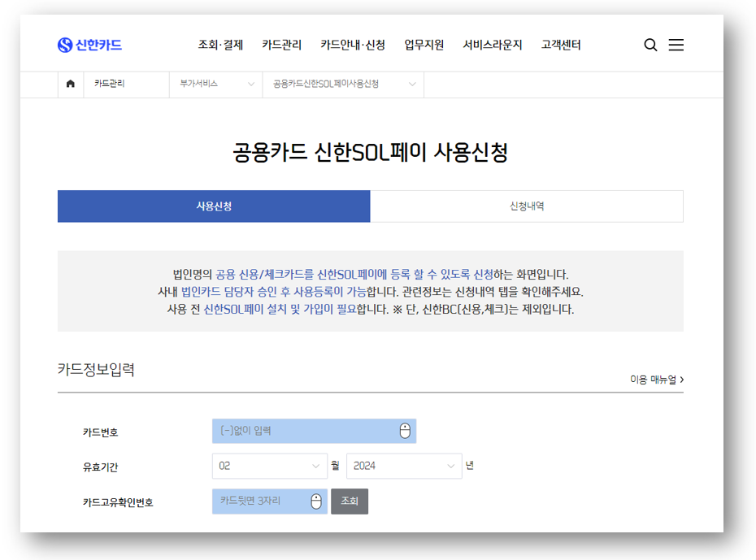The height and width of the screenshot is (560, 756).
Task: Select the 사용신청 tab
Action: pos(214,206)
